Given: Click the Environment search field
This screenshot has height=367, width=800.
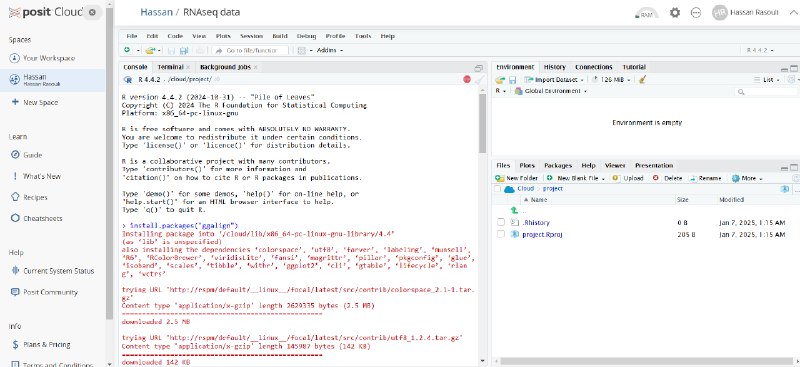Looking at the screenshot, I should tap(766, 92).
